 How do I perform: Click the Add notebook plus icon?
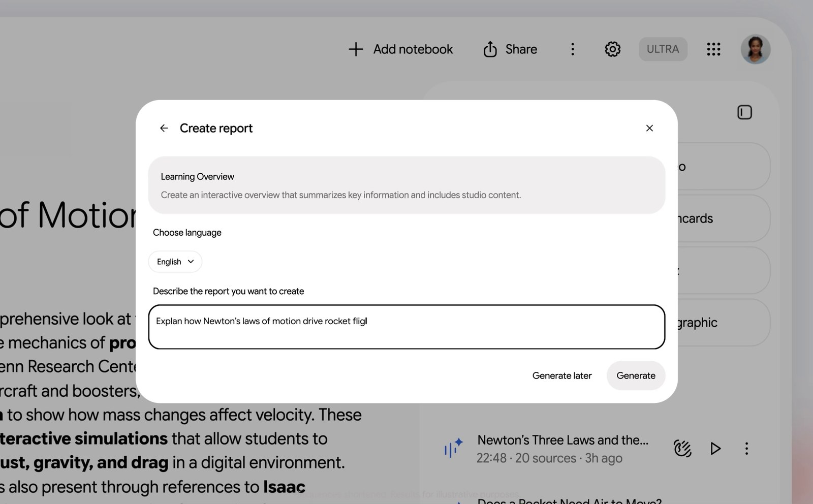click(x=356, y=49)
